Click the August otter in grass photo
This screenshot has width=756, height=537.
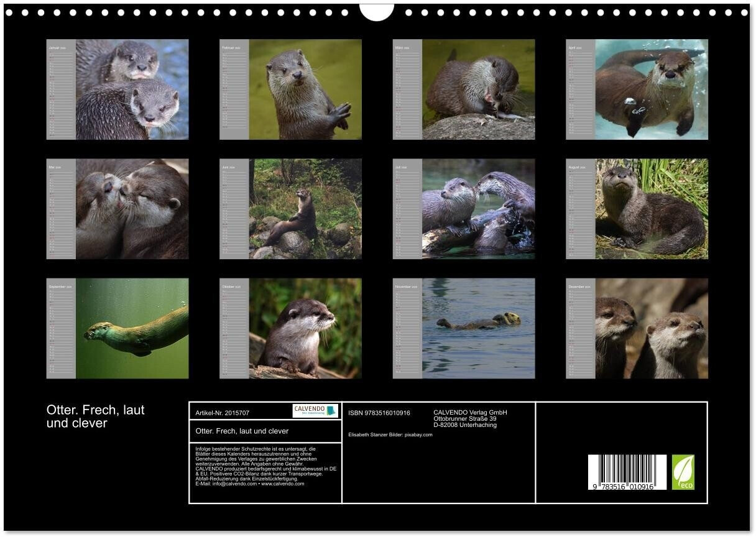coord(652,209)
